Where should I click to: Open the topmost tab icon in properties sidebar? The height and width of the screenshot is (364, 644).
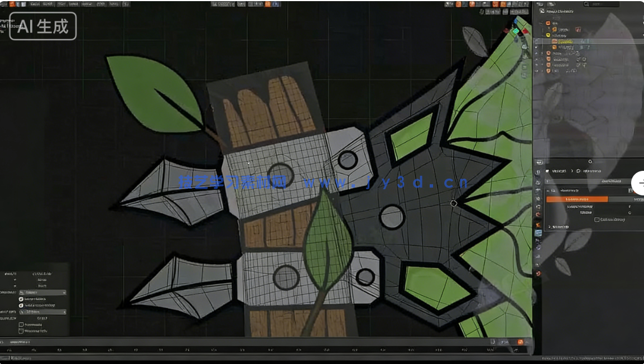click(x=539, y=162)
